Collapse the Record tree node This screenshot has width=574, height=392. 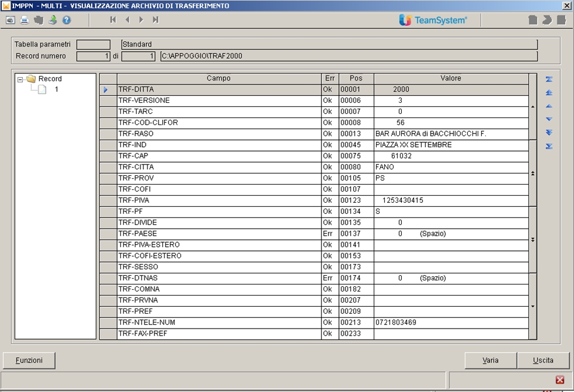[x=21, y=79]
